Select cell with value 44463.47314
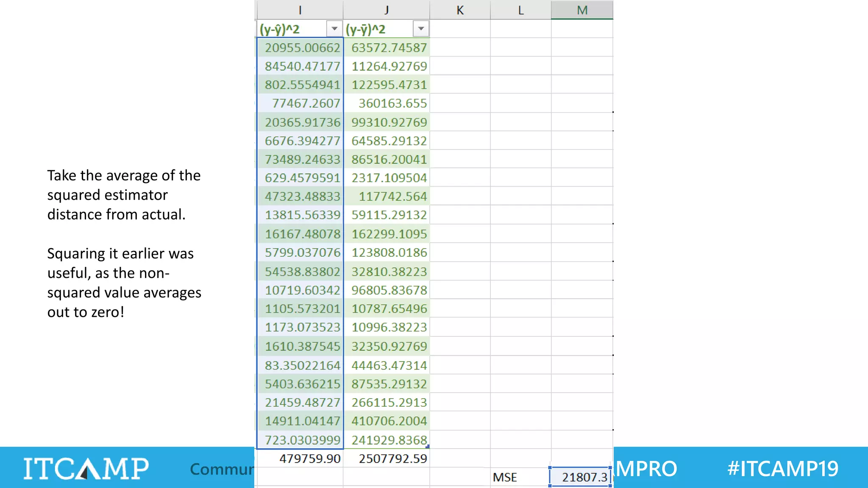This screenshot has width=868, height=488. tap(387, 365)
